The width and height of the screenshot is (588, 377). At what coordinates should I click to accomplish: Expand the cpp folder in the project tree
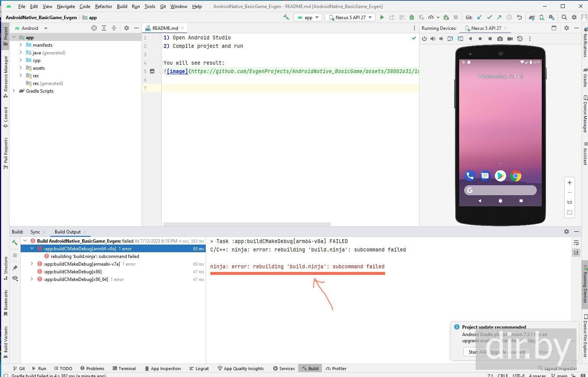point(21,60)
